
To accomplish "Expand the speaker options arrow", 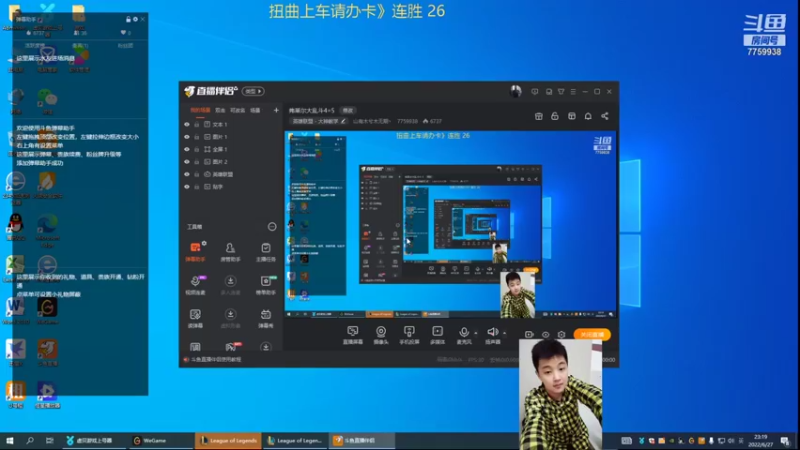I will pos(504,333).
